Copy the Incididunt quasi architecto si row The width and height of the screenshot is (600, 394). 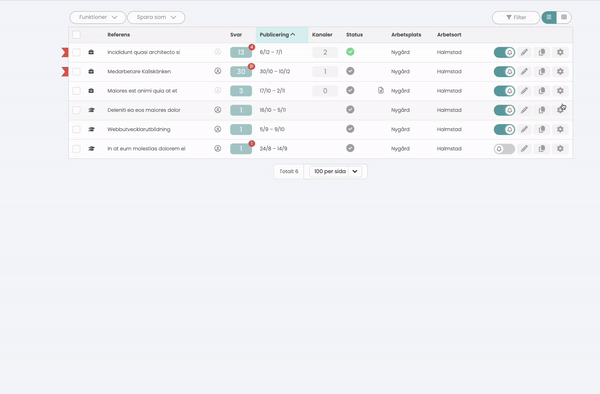(542, 52)
